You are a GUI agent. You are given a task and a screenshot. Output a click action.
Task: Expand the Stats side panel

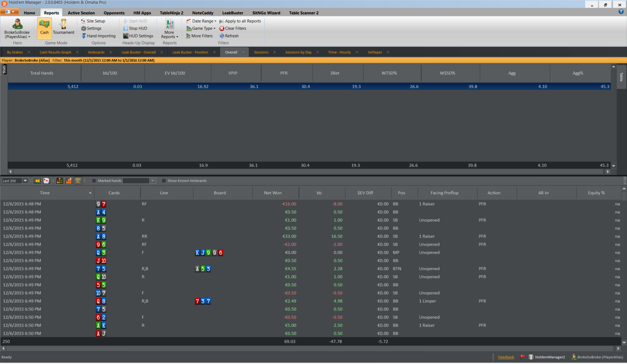pyautogui.click(x=4, y=69)
